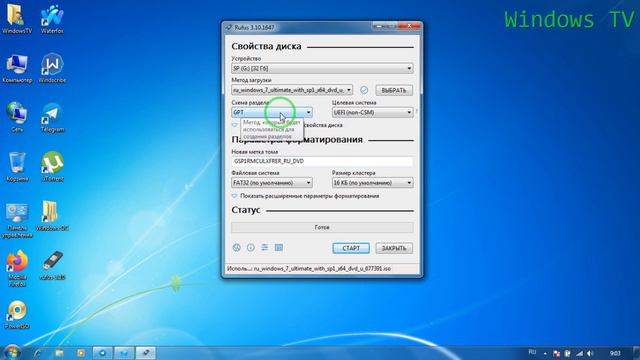This screenshot has height=360, width=640.
Task: Open Панель управления desktop icon
Action: coord(17,219)
